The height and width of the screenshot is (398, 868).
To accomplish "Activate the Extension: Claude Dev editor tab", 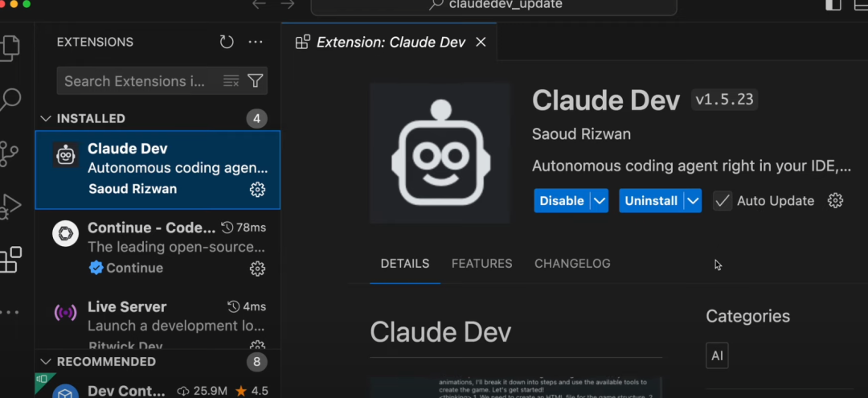I will pyautogui.click(x=389, y=42).
